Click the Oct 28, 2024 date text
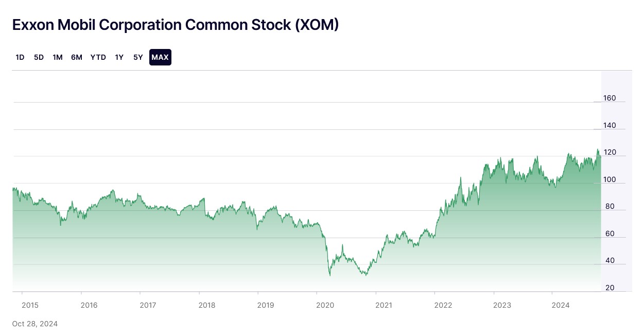 point(35,324)
